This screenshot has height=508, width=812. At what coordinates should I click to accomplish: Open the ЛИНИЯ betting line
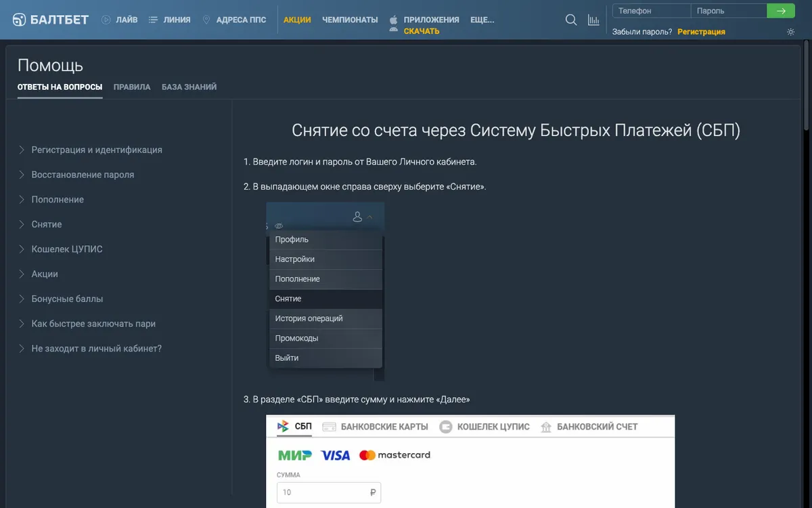pyautogui.click(x=169, y=20)
